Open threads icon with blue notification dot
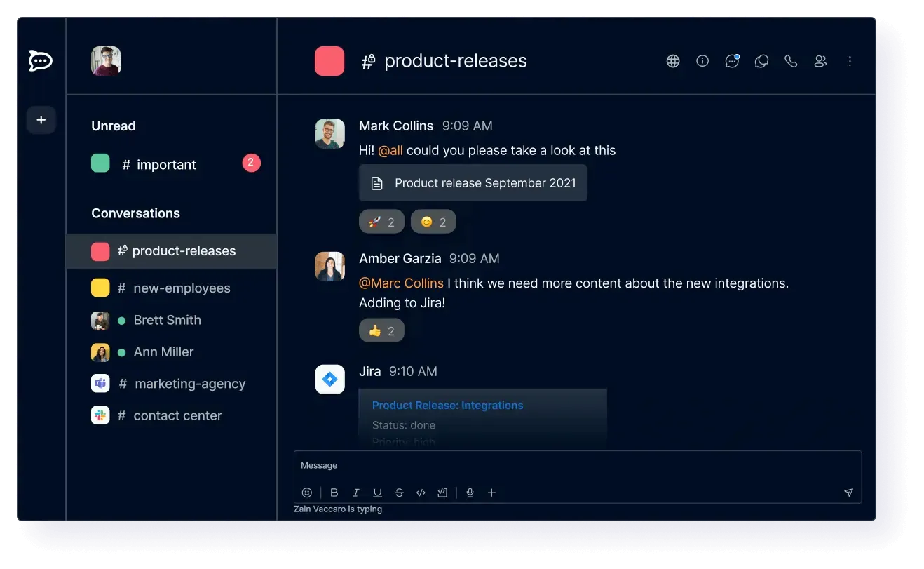This screenshot has width=924, height=569. [x=732, y=61]
